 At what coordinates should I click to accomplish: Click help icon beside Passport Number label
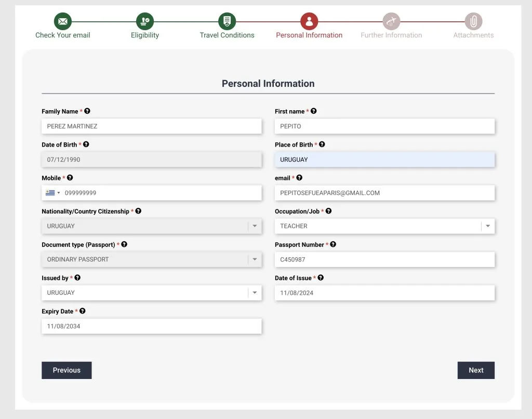tap(333, 244)
